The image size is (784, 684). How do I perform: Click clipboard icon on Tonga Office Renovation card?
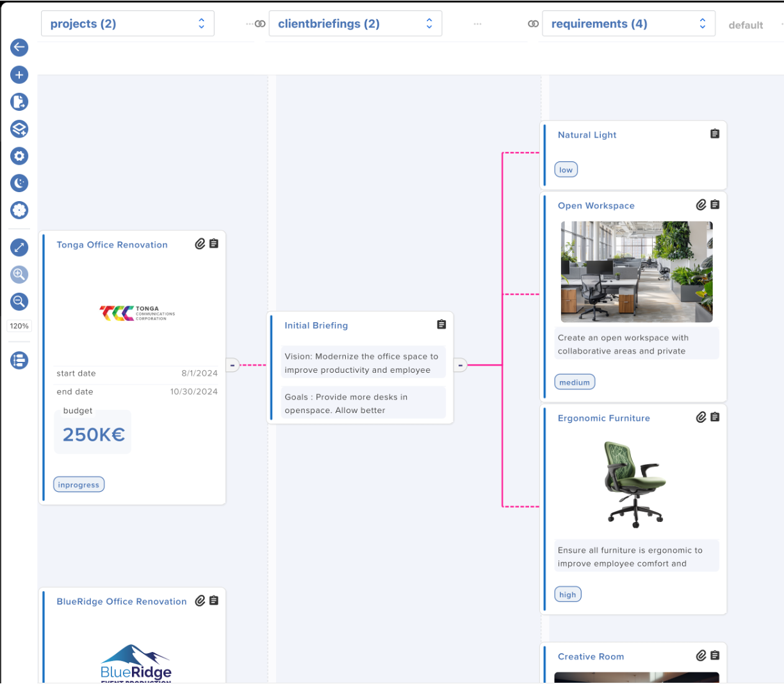[x=214, y=244]
